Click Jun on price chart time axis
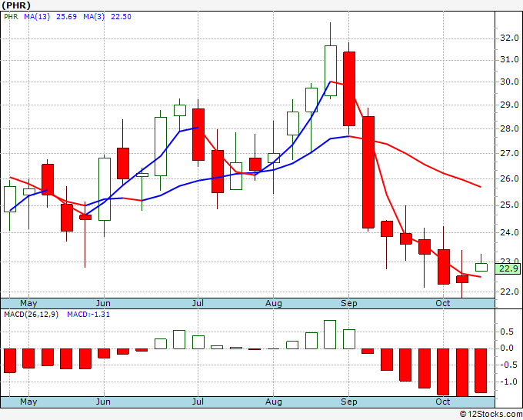The width and height of the screenshot is (523, 420). click(x=103, y=304)
